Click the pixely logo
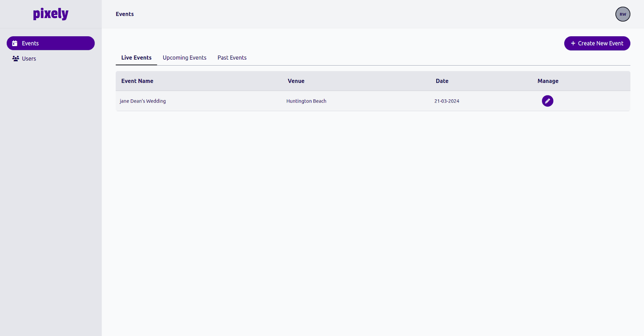The height and width of the screenshot is (336, 644). [x=51, y=14]
